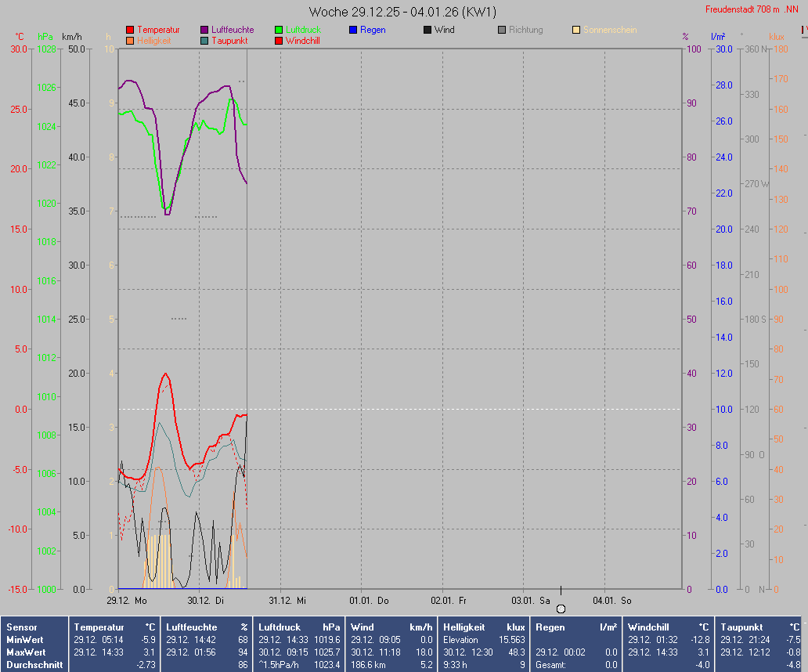This screenshot has height=672, width=808.
Task: Click the teal Taupunkt legend square
Action: tap(204, 41)
